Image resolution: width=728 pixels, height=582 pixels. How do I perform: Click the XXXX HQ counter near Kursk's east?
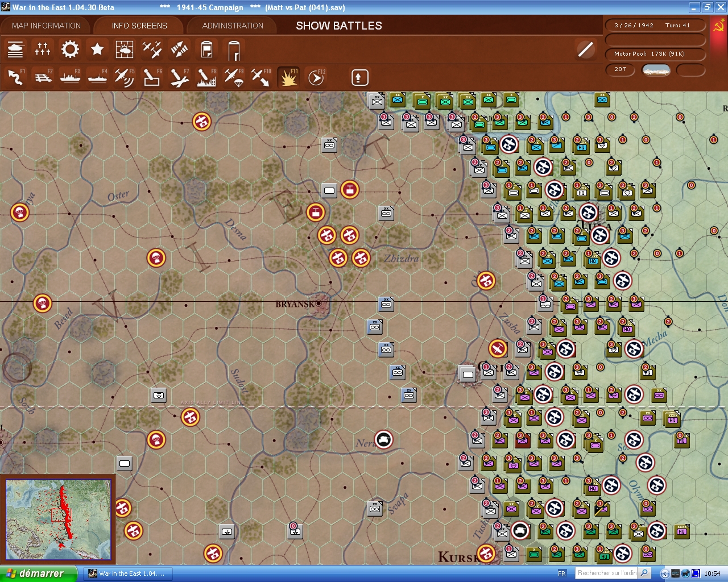681,531
